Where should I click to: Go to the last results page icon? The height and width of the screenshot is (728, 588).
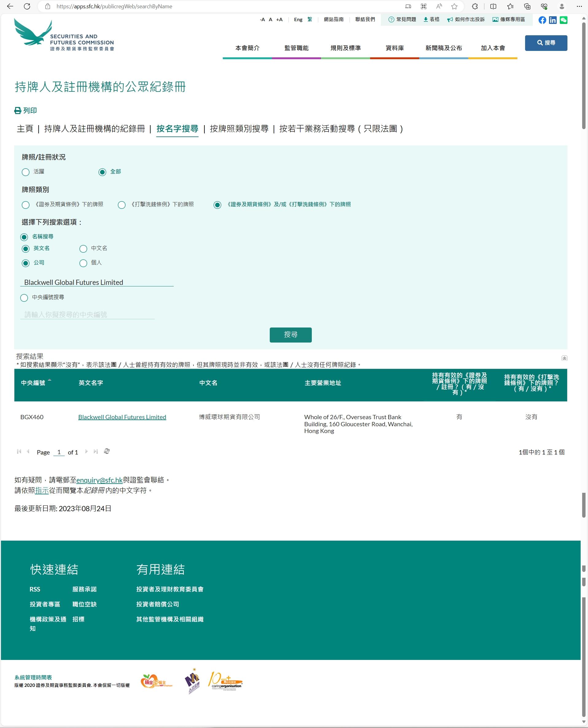tap(96, 451)
